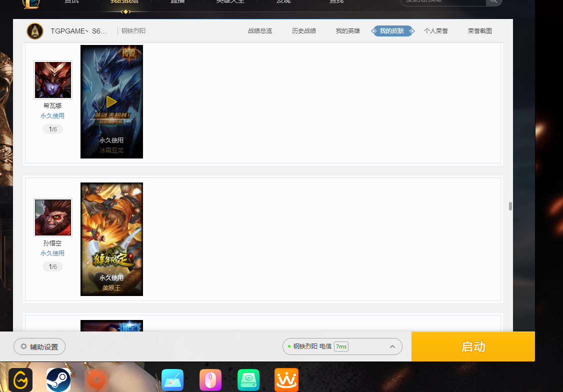Open the 荣誉截图 tab
563x392 pixels.
(480, 31)
